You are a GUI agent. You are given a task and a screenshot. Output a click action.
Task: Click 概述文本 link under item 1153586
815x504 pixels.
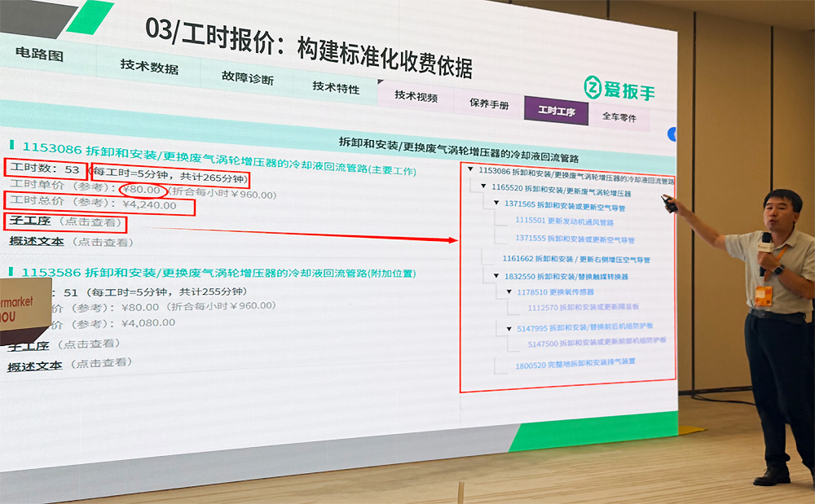[x=35, y=366]
